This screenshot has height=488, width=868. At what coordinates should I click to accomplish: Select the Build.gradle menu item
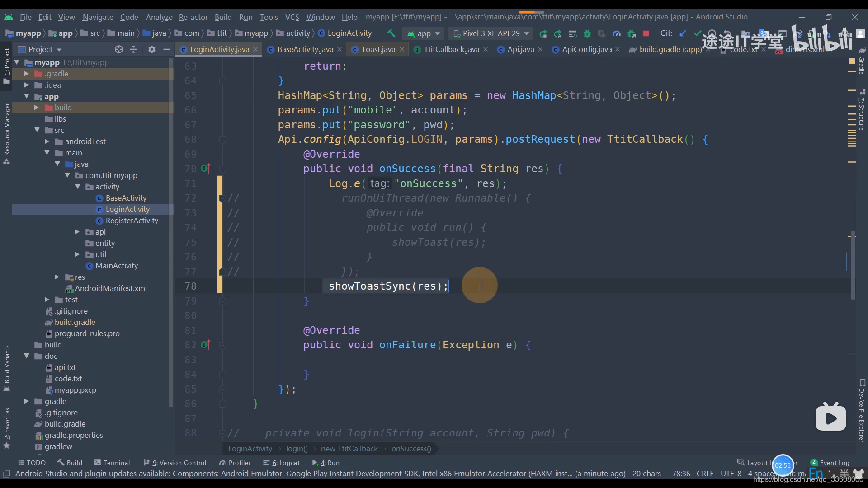coord(75,322)
